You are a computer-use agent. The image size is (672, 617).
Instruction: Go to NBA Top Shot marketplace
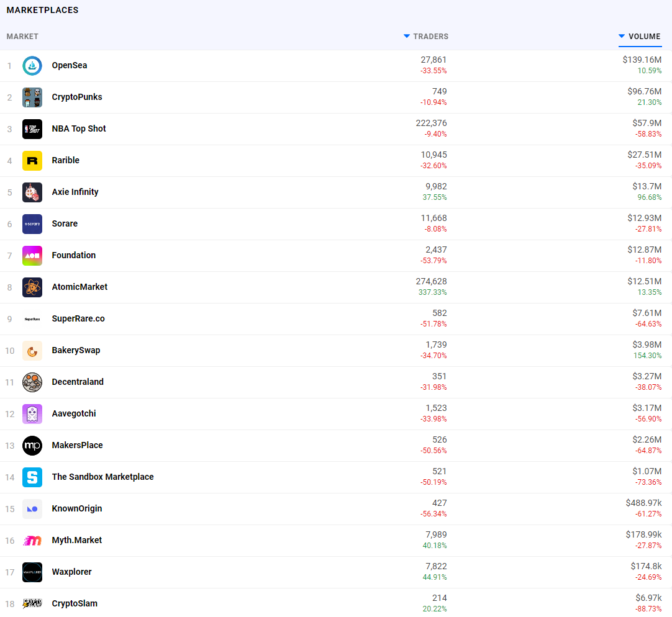[79, 129]
